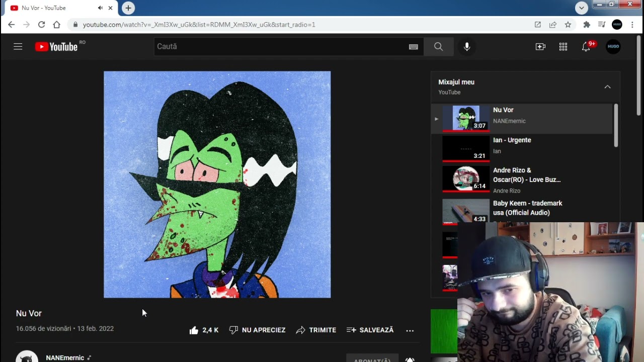Open the YouTube hamburger guide menu
The height and width of the screenshot is (362, 644).
click(x=18, y=46)
